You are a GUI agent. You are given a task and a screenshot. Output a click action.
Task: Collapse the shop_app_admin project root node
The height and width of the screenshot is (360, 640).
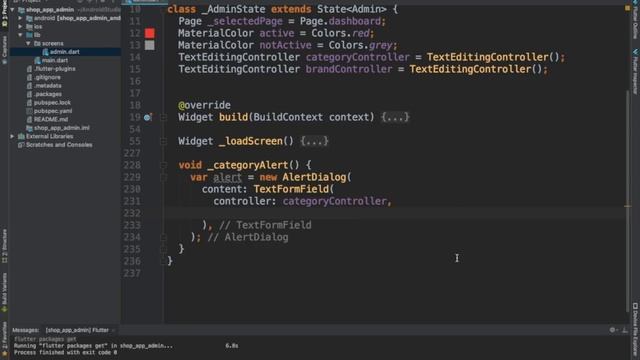[x=12, y=9]
